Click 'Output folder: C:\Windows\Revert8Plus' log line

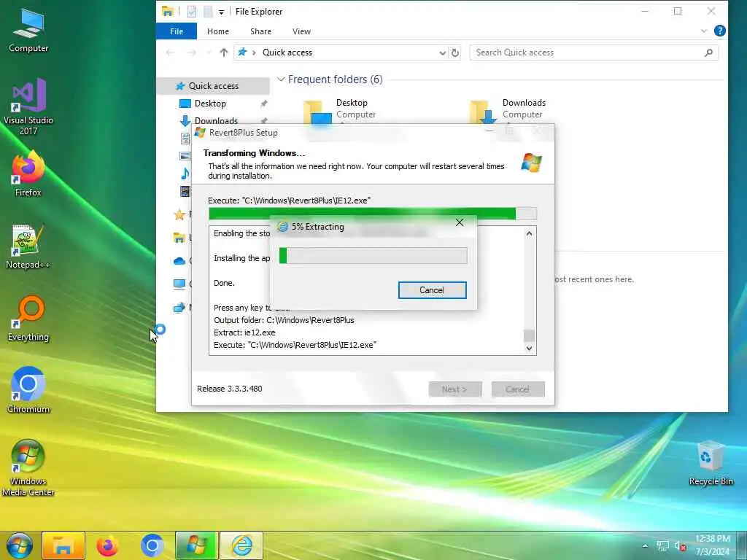coord(284,320)
